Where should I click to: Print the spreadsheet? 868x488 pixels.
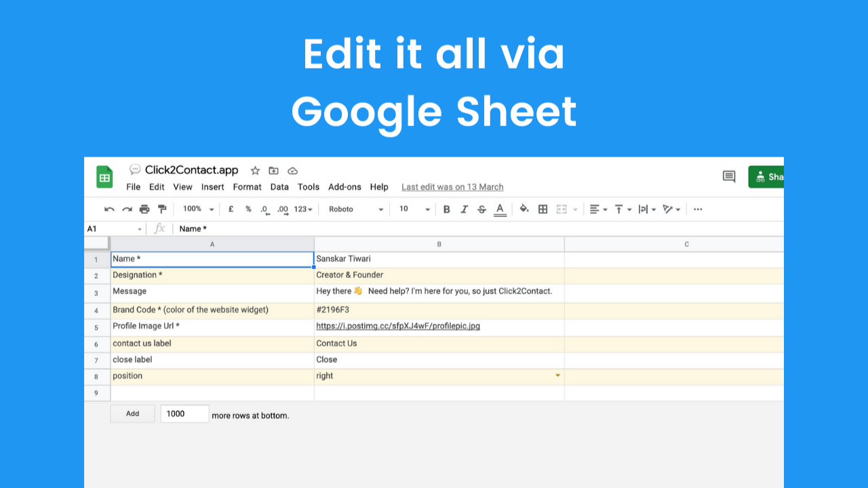(x=144, y=209)
